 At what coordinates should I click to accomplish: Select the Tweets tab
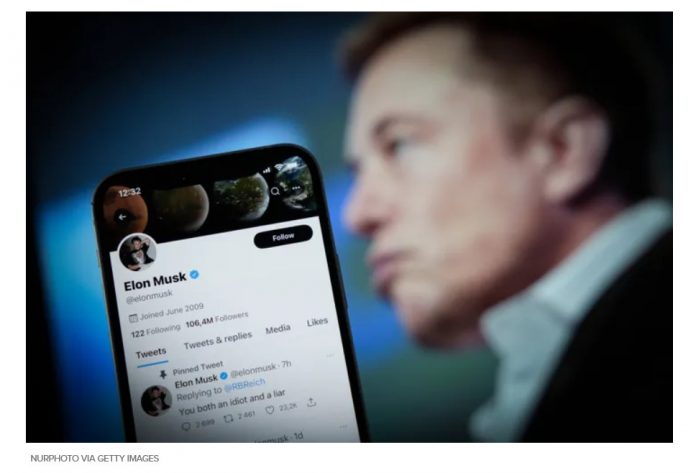pyautogui.click(x=151, y=354)
